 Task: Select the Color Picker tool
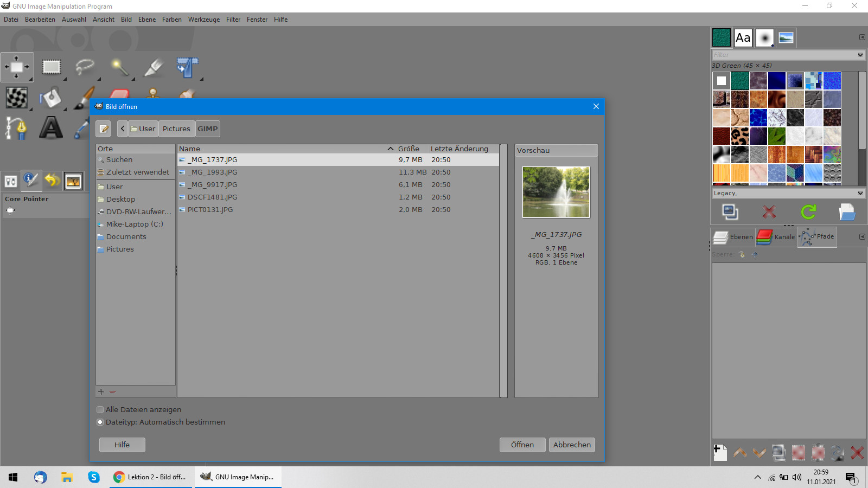[x=81, y=129]
